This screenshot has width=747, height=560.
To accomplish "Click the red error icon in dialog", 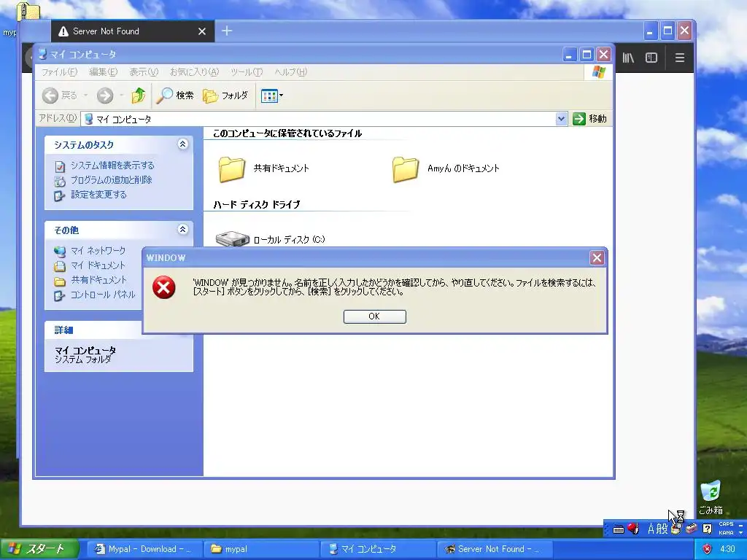I will [163, 287].
